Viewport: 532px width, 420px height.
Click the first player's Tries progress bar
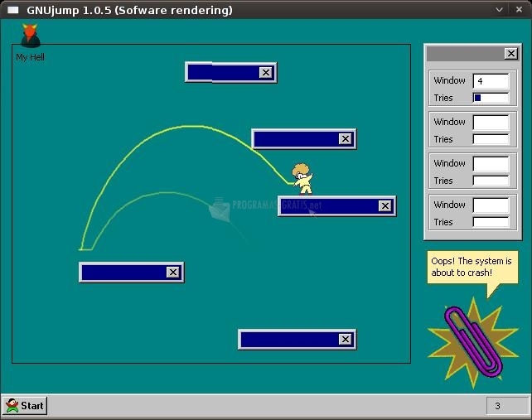491,98
